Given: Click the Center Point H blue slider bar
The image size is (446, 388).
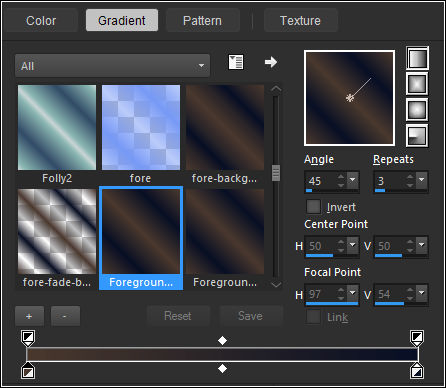Looking at the screenshot, I should point(319,256).
